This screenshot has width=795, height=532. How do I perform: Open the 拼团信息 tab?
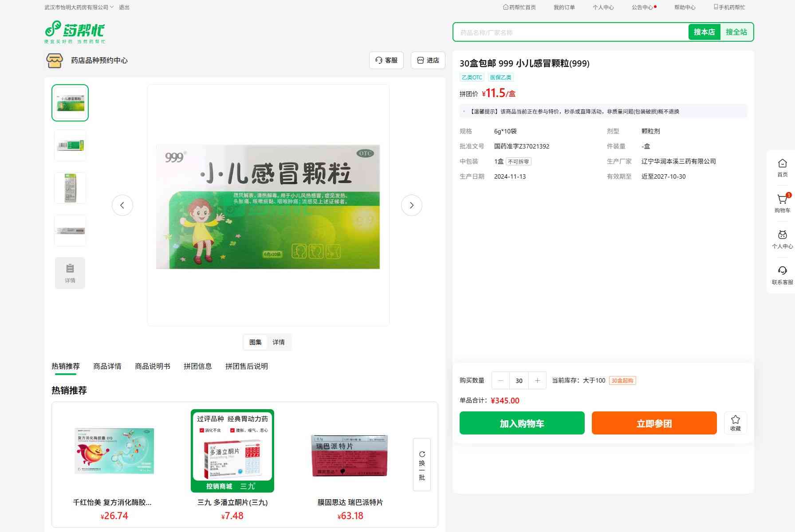pos(198,366)
